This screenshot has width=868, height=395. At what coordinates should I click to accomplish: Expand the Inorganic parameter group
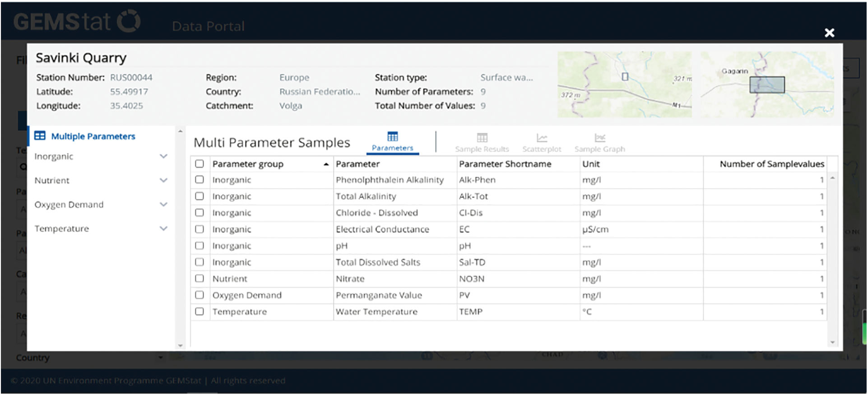tap(163, 156)
